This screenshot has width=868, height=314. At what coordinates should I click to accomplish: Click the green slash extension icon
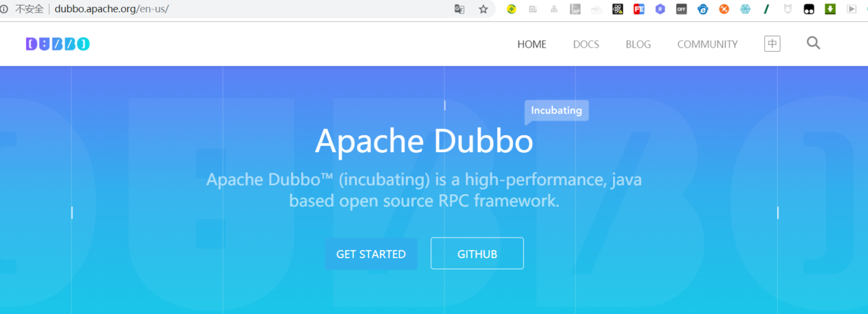click(766, 9)
